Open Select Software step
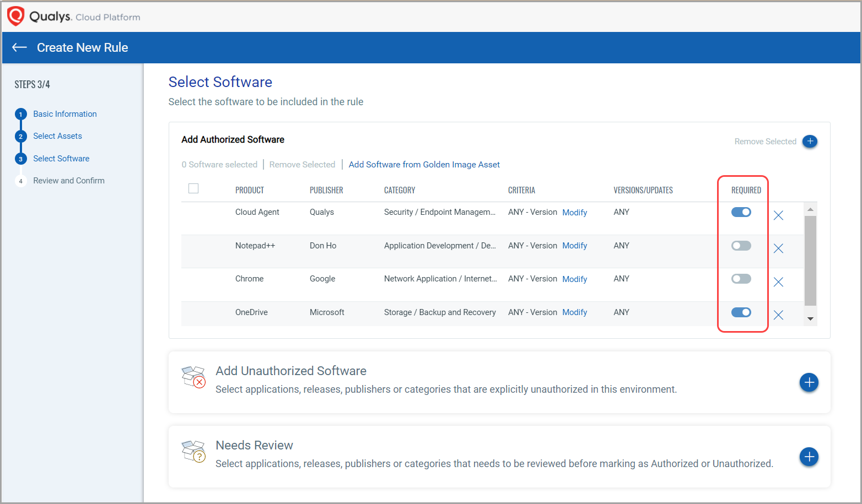 click(61, 159)
